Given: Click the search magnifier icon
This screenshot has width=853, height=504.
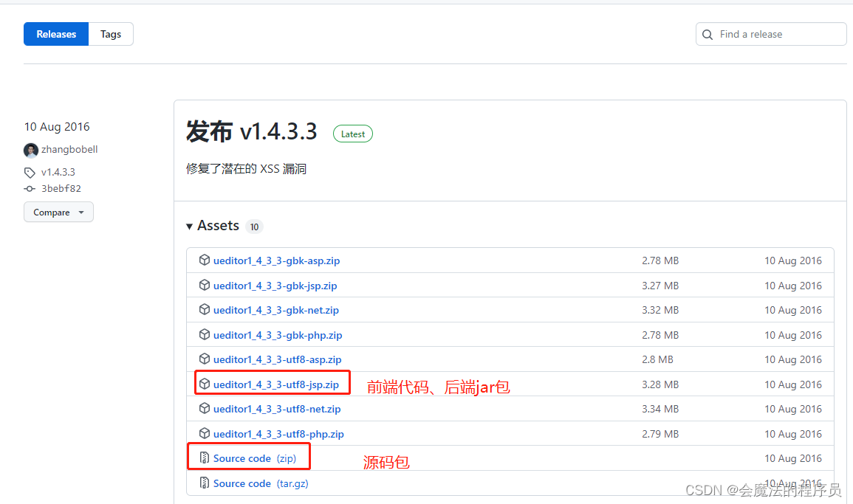Looking at the screenshot, I should pos(708,35).
